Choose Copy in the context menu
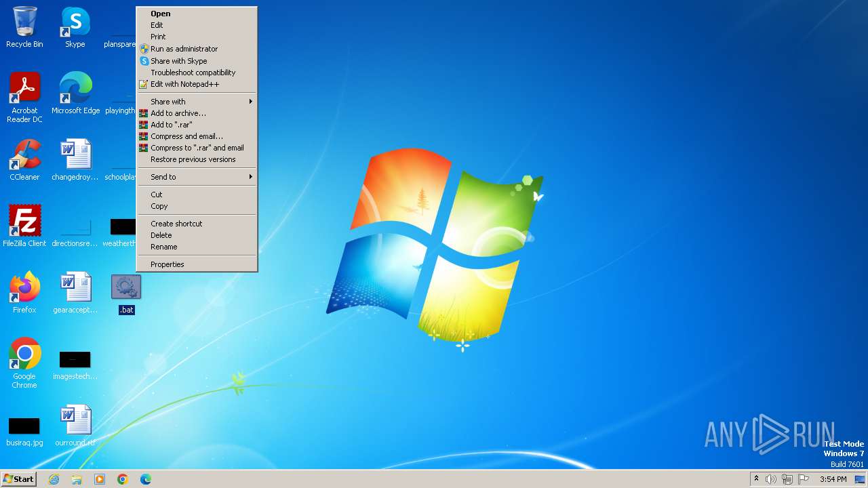Screen dimensions: 868x488 click(197, 206)
